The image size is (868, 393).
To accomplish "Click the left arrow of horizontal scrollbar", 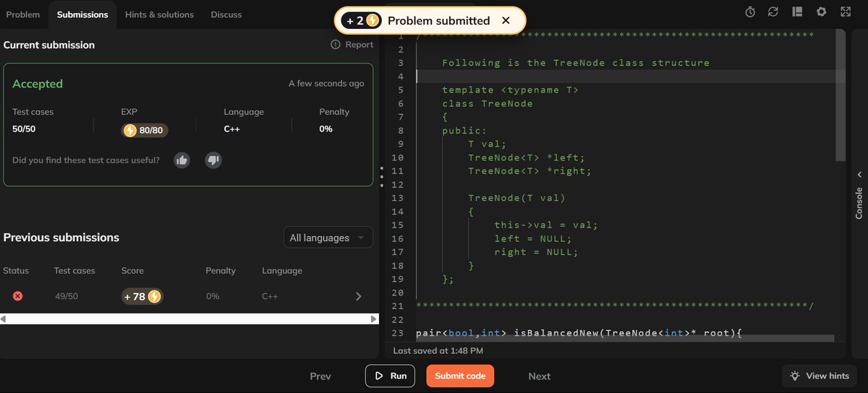I will pyautogui.click(x=4, y=319).
